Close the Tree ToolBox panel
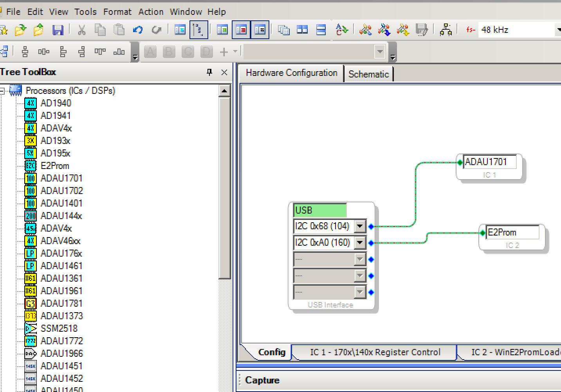The height and width of the screenshot is (392, 561). coord(224,72)
